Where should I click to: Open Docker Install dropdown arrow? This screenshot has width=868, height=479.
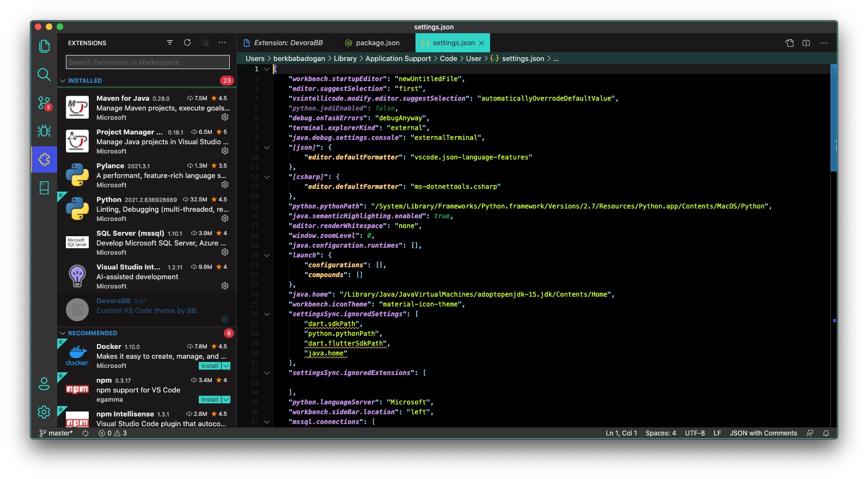coord(226,366)
